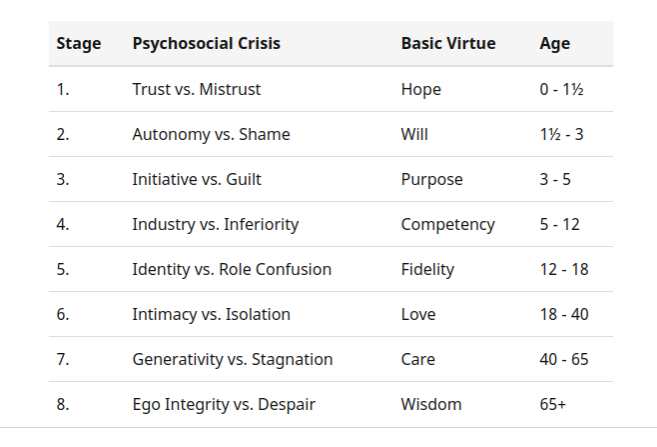Select the Wisdom virtue cell
Image resolution: width=657 pixels, height=447 pixels.
tap(431, 404)
